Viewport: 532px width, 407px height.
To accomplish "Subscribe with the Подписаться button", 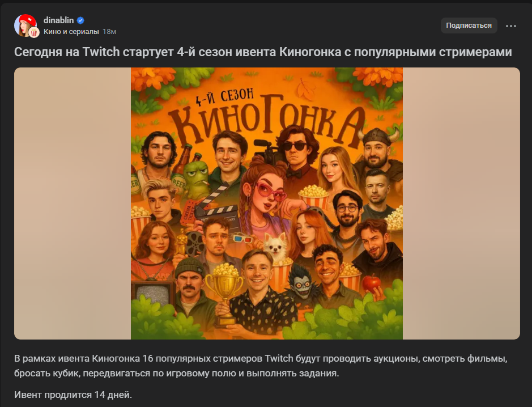I will [469, 26].
